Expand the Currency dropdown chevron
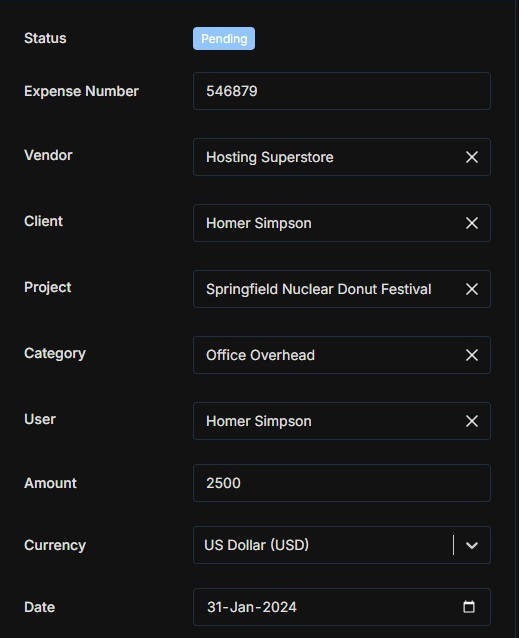 [x=472, y=545]
